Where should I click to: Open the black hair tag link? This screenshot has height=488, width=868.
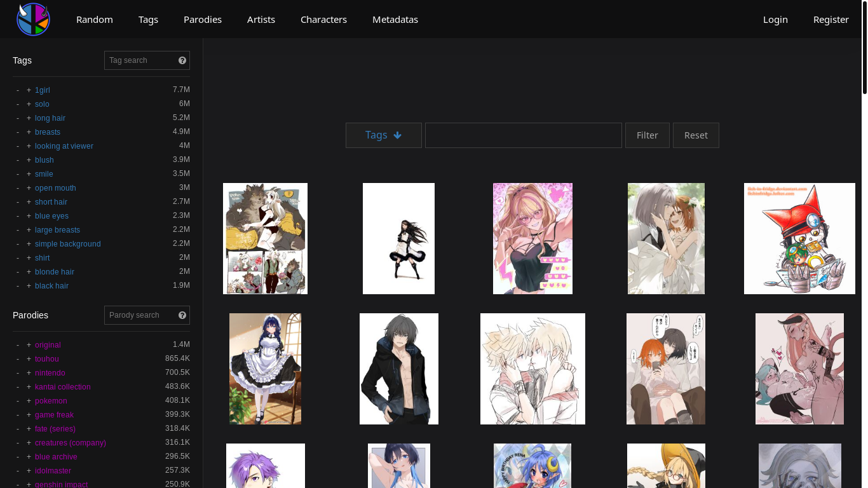[51, 286]
